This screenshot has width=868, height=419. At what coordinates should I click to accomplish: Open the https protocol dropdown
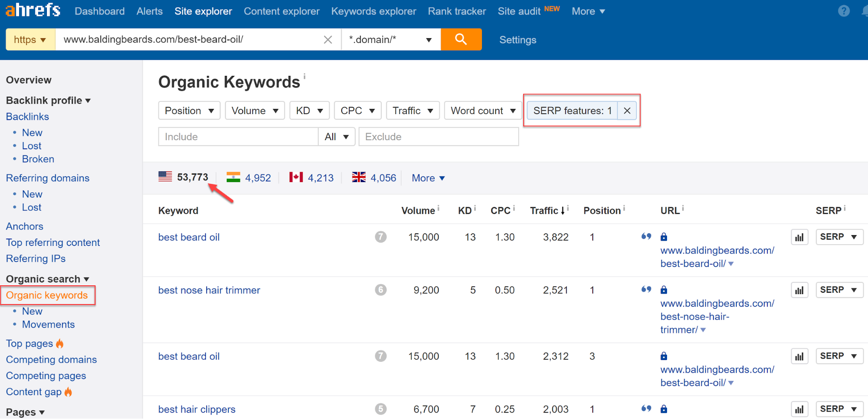(30, 39)
